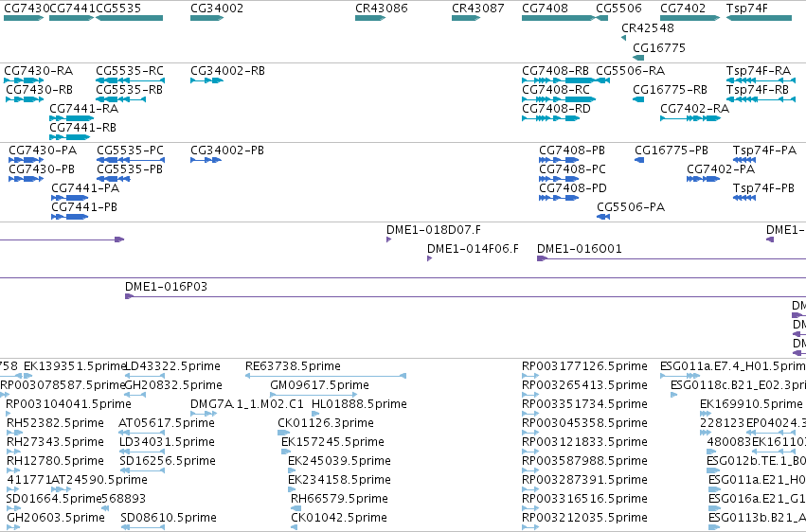Click transcript Tsp74F-RA label
This screenshot has height=532, width=806.
(759, 71)
